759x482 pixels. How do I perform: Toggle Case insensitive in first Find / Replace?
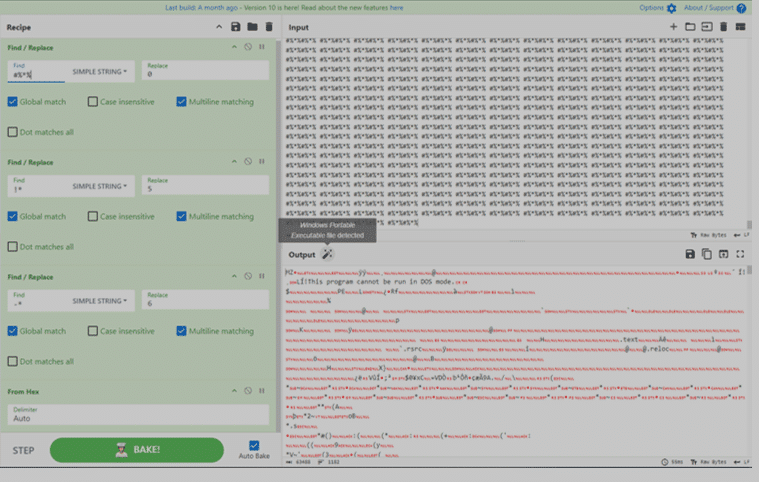point(92,102)
